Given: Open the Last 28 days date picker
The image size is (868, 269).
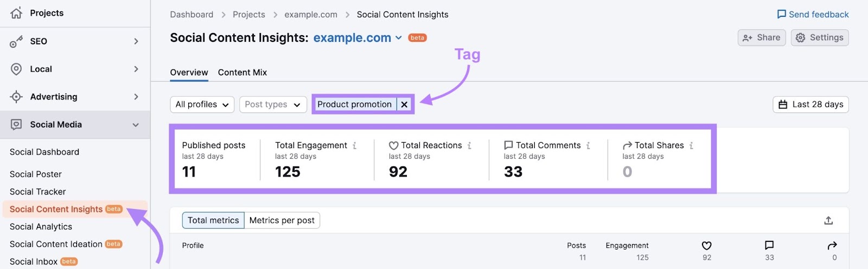Looking at the screenshot, I should click(x=810, y=104).
